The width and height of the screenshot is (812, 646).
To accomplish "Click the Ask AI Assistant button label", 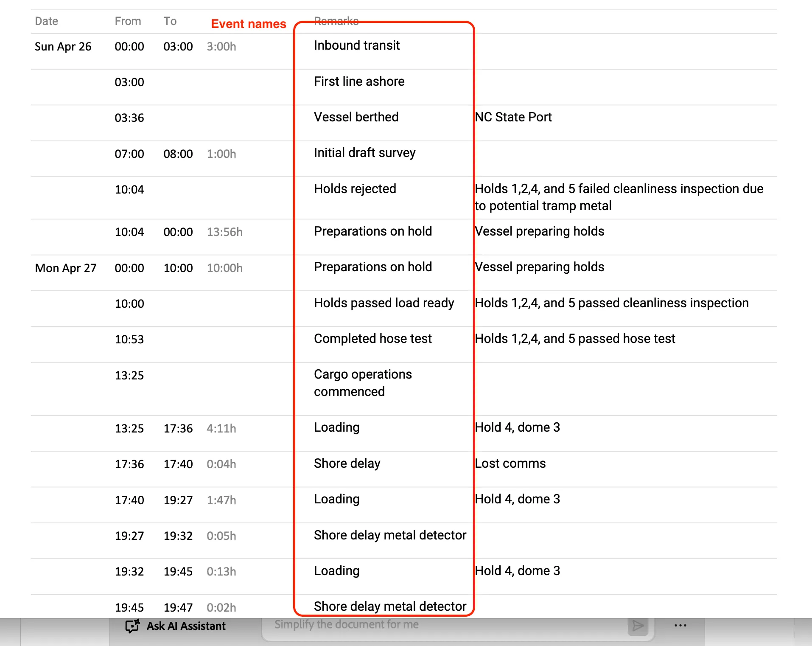I will point(186,626).
